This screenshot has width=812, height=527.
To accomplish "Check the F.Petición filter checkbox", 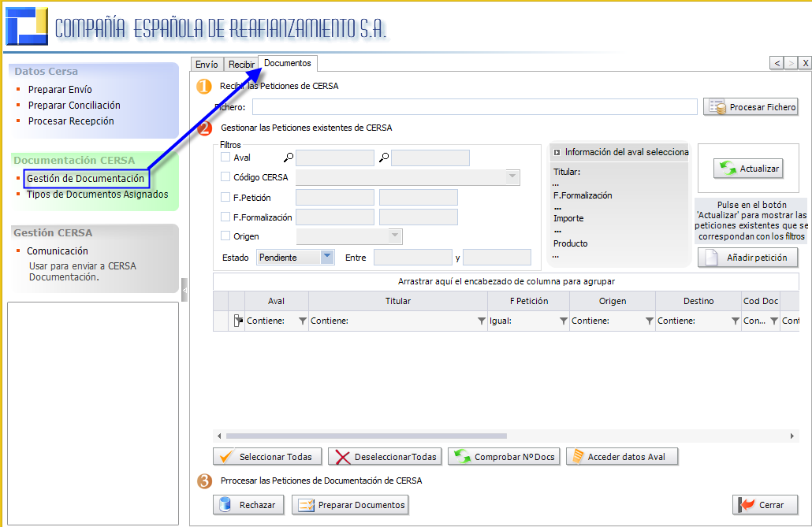I will [x=225, y=197].
